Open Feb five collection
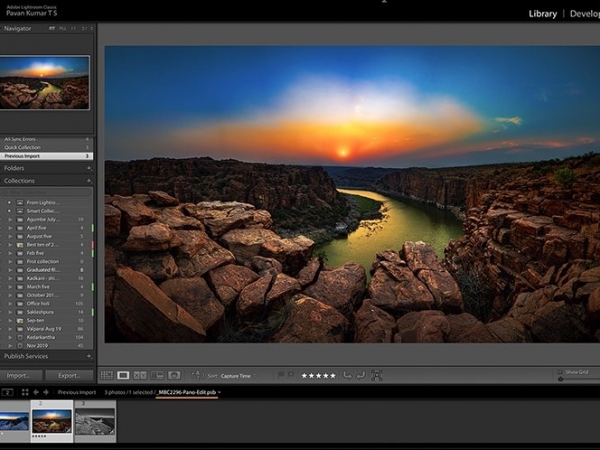 tap(46, 253)
